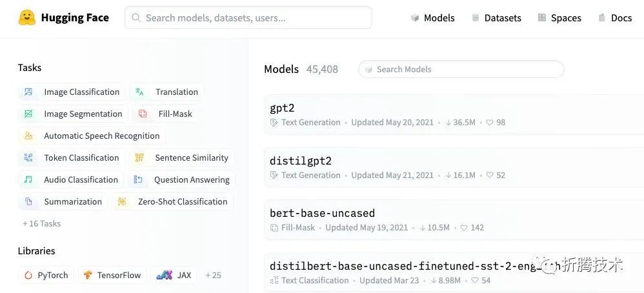Select the Image Classification task icon
The height and width of the screenshot is (293, 644).
tap(28, 92)
